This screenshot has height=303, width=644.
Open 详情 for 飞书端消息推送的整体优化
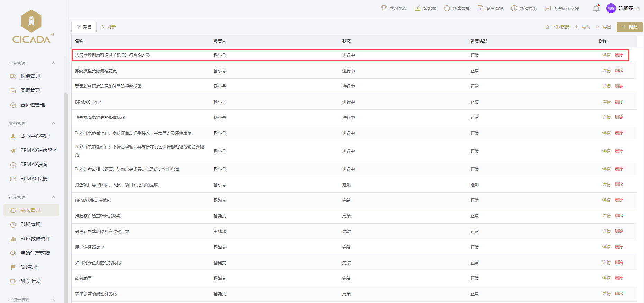click(x=606, y=117)
